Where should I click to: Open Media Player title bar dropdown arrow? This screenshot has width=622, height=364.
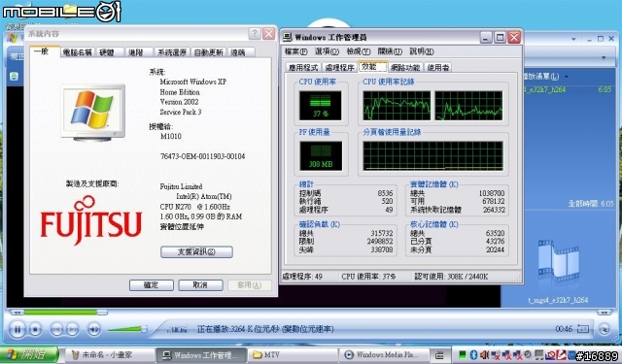pyautogui.click(x=573, y=39)
